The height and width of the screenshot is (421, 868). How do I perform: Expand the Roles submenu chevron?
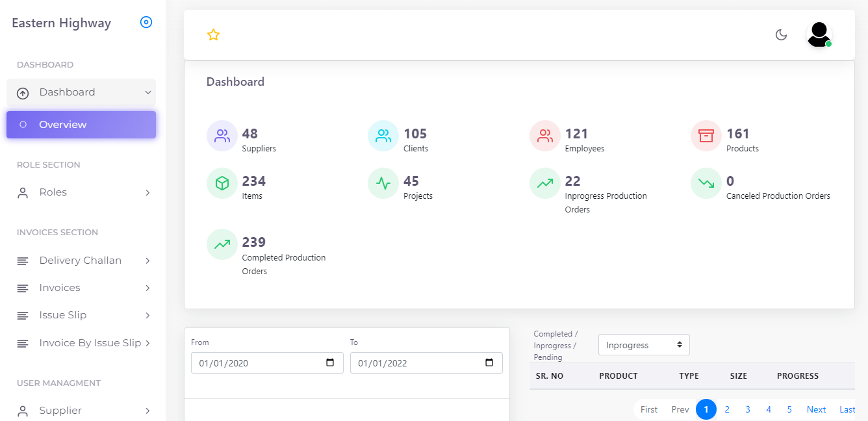(x=147, y=192)
